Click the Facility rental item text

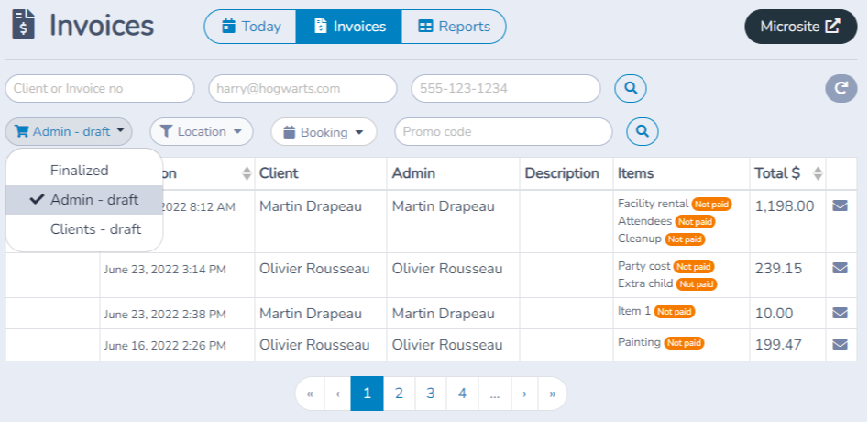pos(654,204)
